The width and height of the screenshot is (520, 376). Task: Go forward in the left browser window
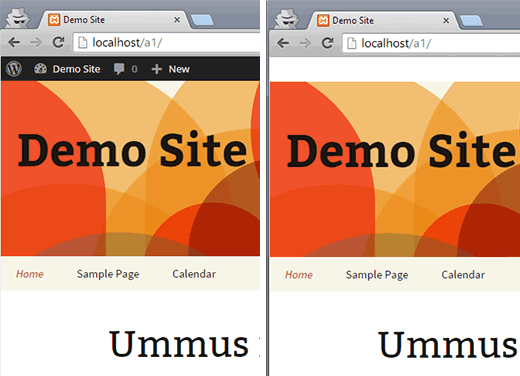tap(36, 42)
